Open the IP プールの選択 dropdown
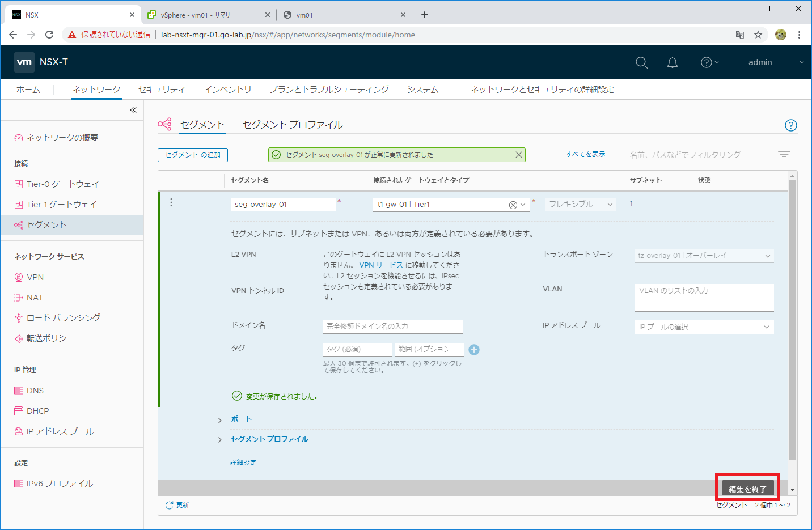Viewport: 812px width, 530px height. pos(704,327)
